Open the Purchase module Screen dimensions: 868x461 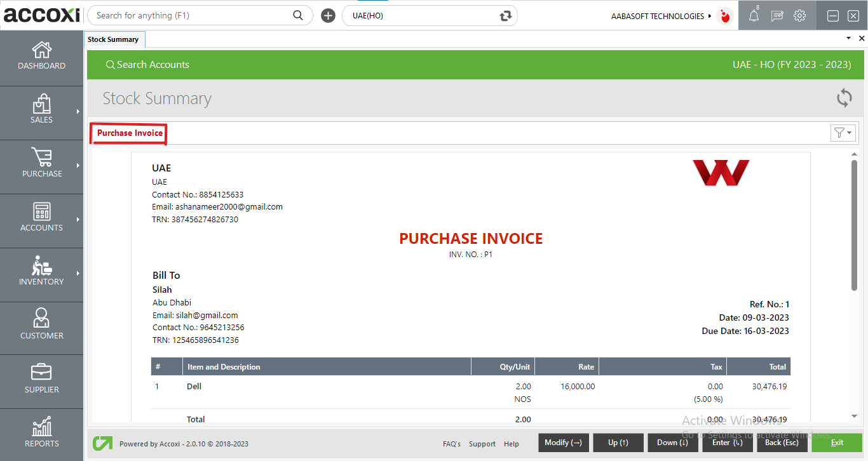41,166
